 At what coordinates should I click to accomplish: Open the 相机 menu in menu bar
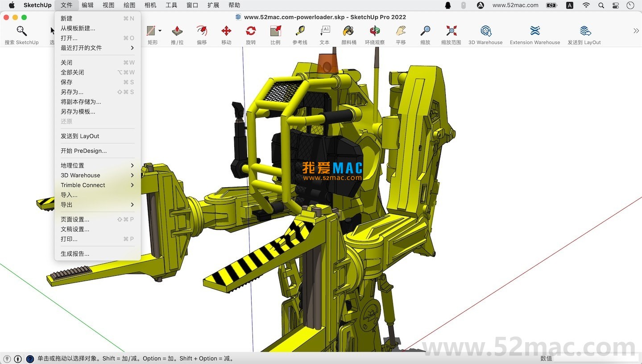[150, 5]
